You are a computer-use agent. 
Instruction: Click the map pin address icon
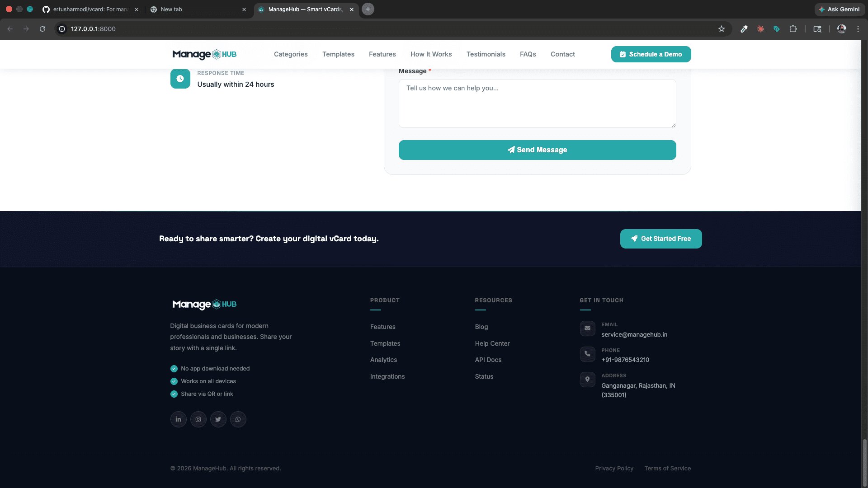click(587, 380)
